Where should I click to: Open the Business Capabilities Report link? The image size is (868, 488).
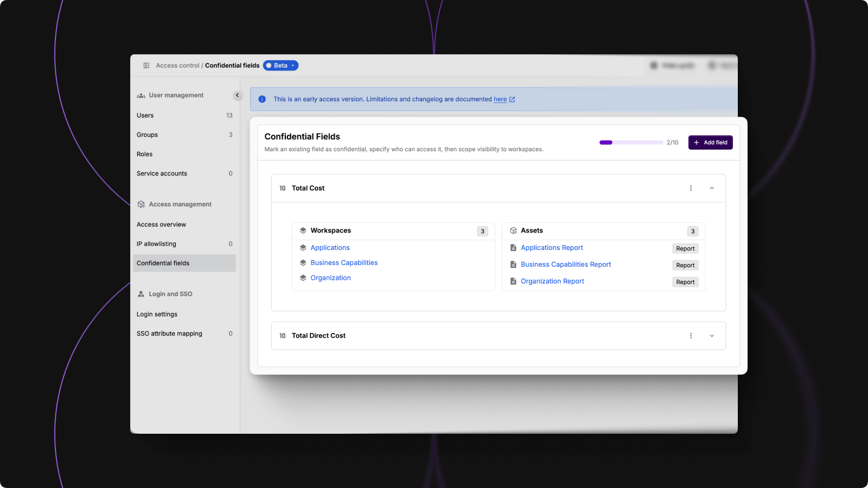tap(565, 265)
